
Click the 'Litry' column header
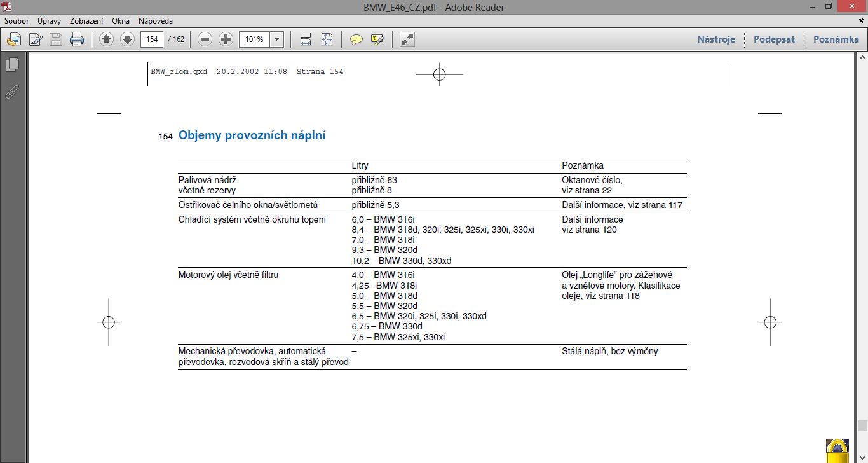tap(360, 165)
